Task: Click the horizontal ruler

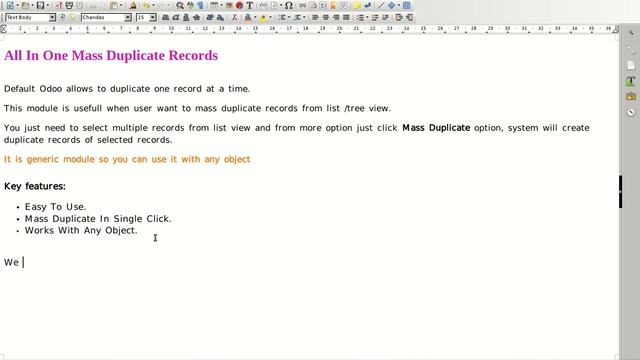Action: click(x=310, y=29)
